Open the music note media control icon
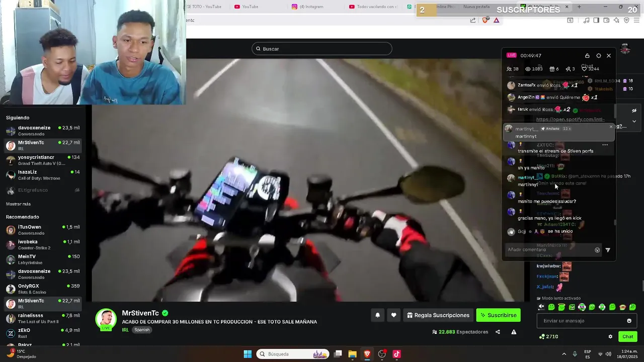The height and width of the screenshot is (362, 644). tap(586, 20)
